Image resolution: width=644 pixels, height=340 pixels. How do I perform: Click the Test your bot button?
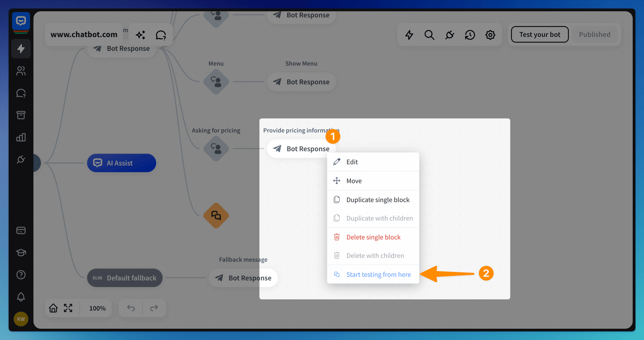pos(539,35)
